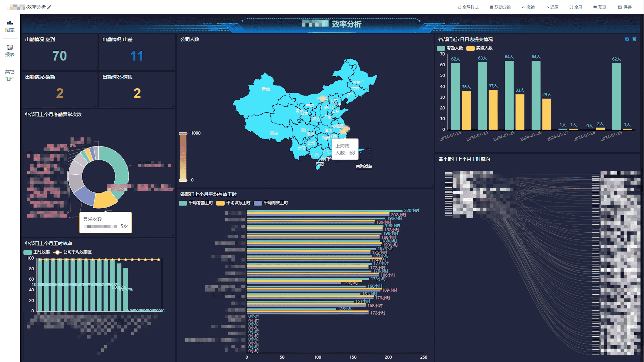Switch to 全屏 fullscreen mode

[576, 7]
